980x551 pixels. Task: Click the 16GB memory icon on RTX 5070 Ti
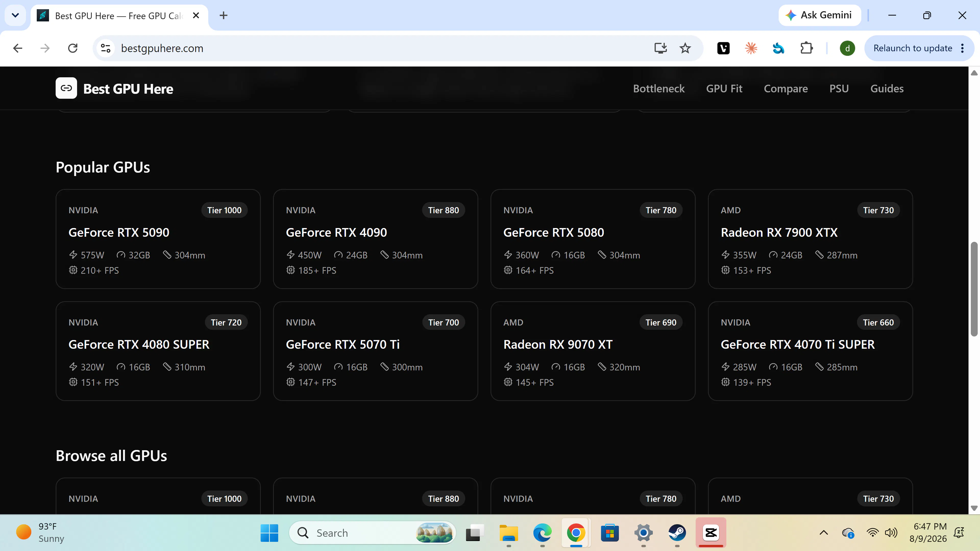338,367
